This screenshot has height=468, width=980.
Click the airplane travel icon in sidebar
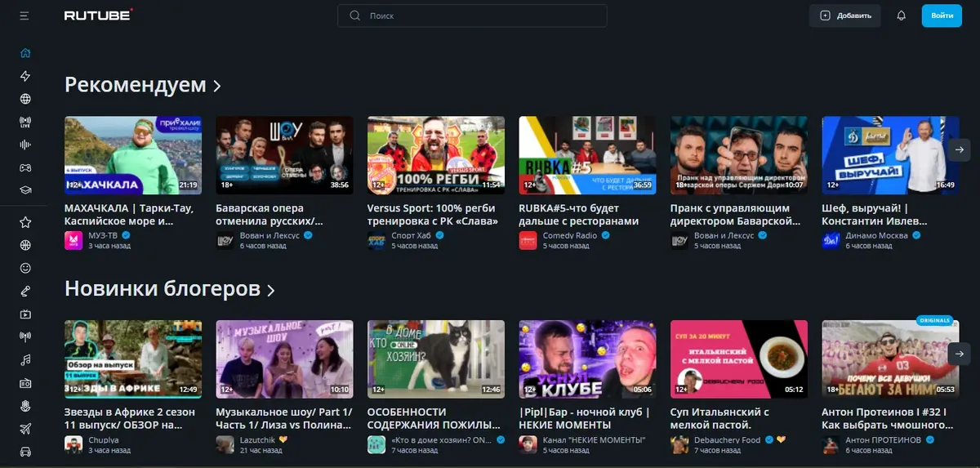pos(25,429)
